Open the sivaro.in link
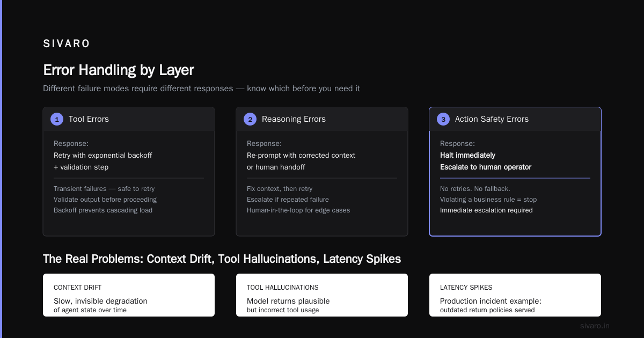The image size is (644, 338). [595, 326]
